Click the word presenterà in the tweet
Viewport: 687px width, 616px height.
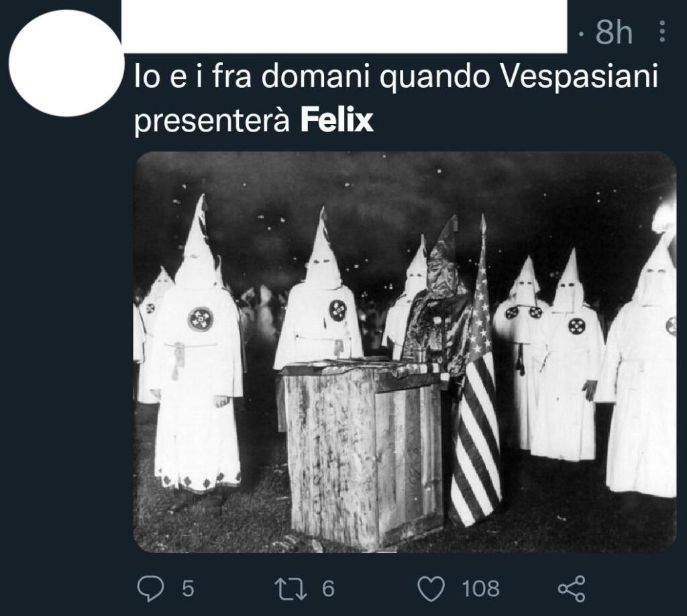212,122
